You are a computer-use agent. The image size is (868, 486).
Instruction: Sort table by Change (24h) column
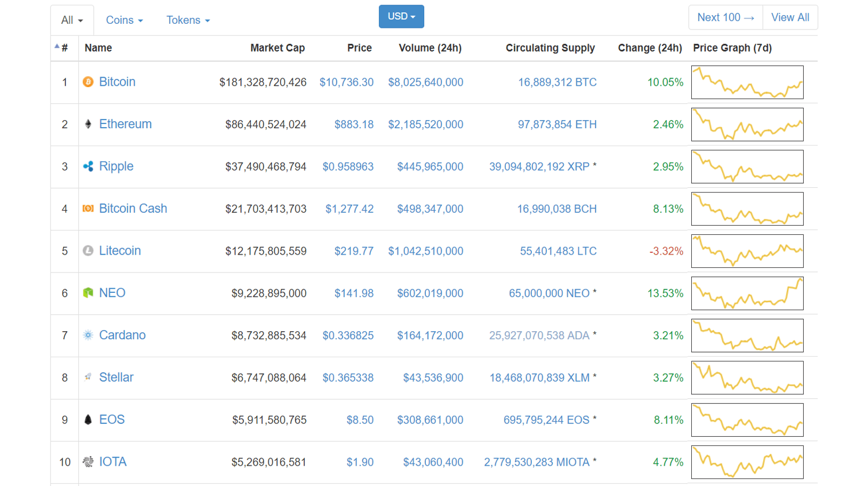(x=650, y=48)
